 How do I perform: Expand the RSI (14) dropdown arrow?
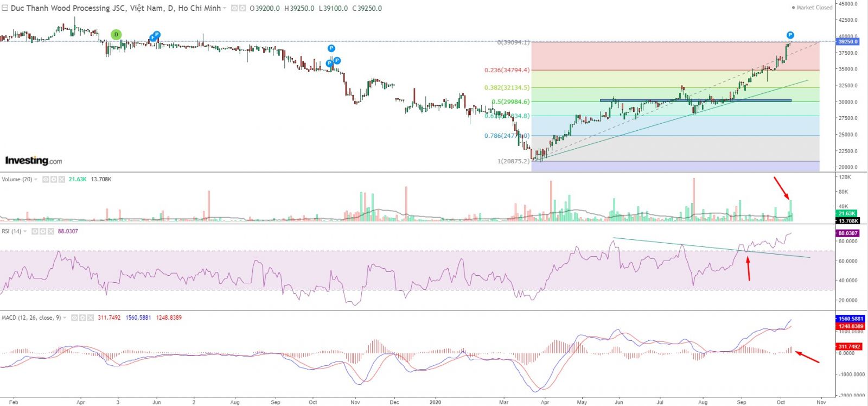[25, 231]
